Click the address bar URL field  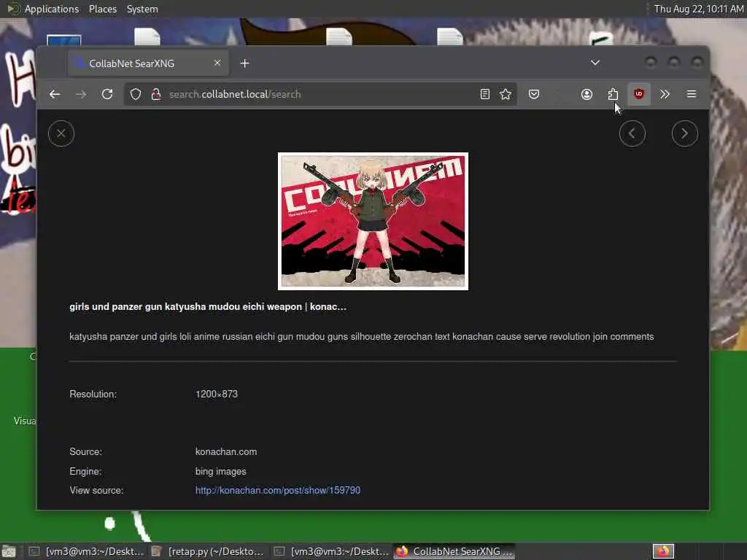click(x=321, y=94)
